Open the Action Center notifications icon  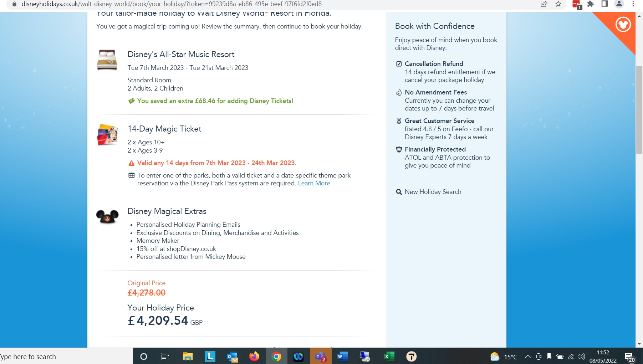point(629,357)
